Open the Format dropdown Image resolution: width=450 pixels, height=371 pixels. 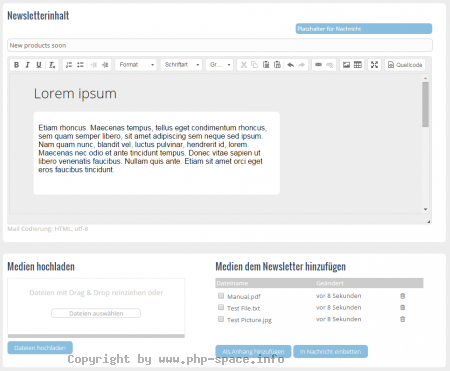point(136,65)
